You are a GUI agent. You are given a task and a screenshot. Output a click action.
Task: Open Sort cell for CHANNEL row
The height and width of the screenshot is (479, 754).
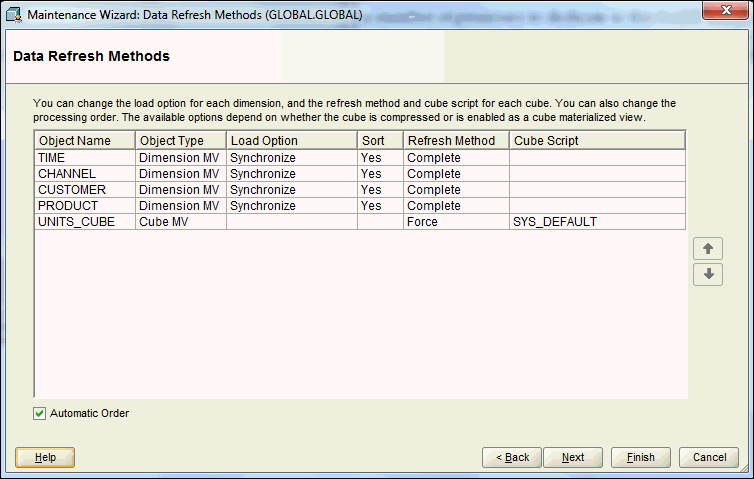379,174
